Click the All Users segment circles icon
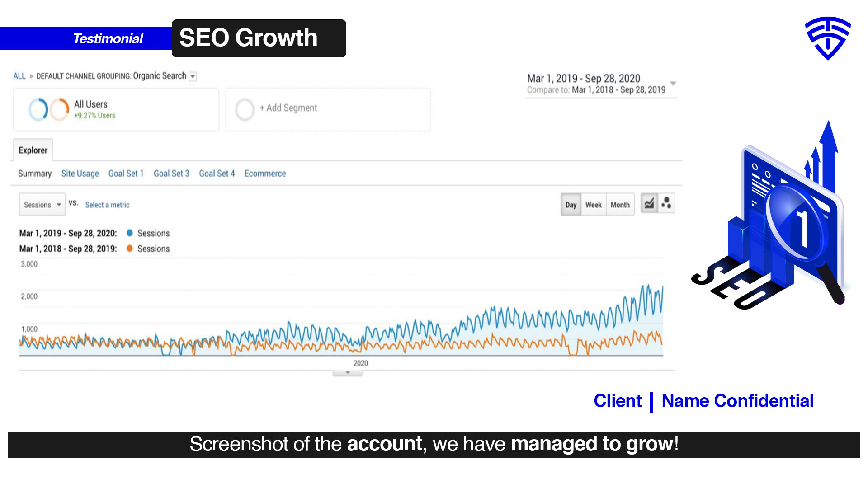The width and height of the screenshot is (868, 488). click(x=49, y=109)
